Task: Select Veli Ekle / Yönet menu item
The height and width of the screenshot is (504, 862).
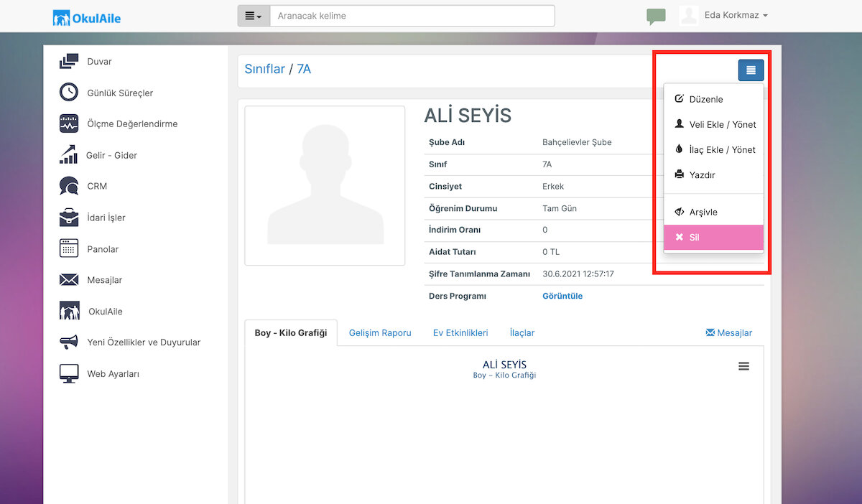Action: click(713, 124)
